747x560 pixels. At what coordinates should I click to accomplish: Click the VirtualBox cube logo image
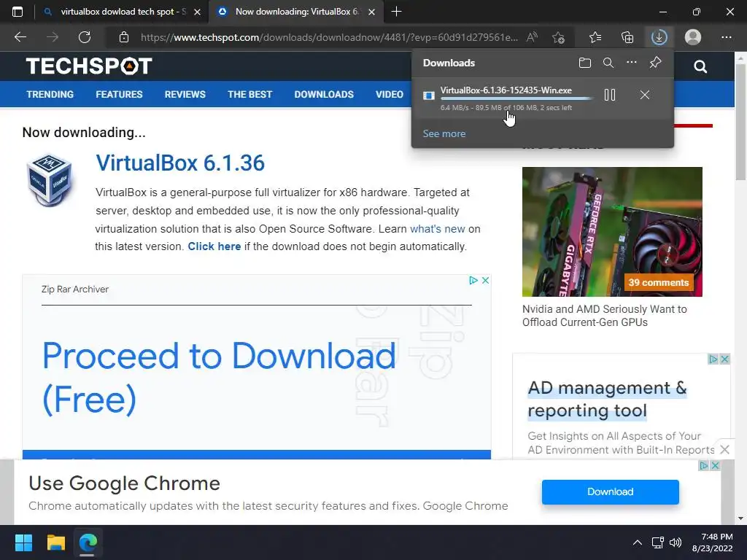point(50,180)
